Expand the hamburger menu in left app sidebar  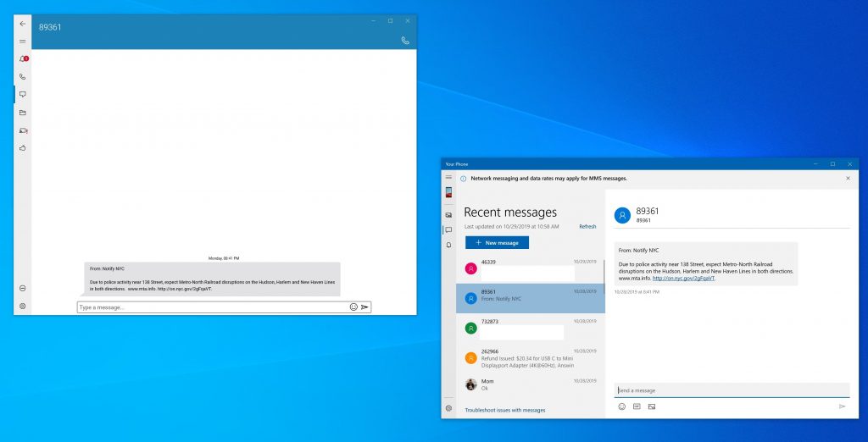[x=23, y=41]
